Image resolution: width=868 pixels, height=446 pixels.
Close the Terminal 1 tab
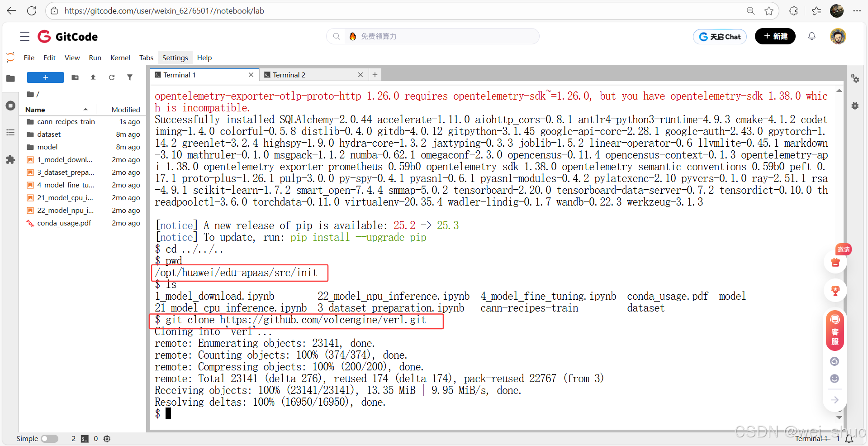[251, 75]
